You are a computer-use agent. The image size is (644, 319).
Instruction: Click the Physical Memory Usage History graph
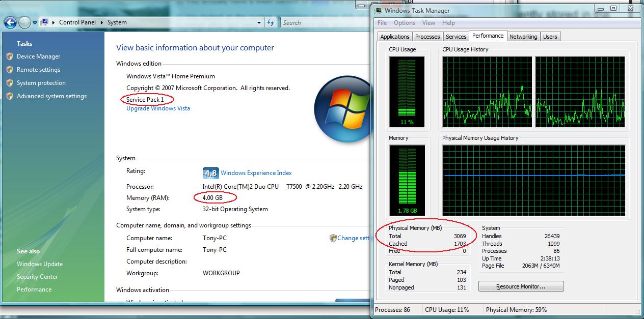534,180
